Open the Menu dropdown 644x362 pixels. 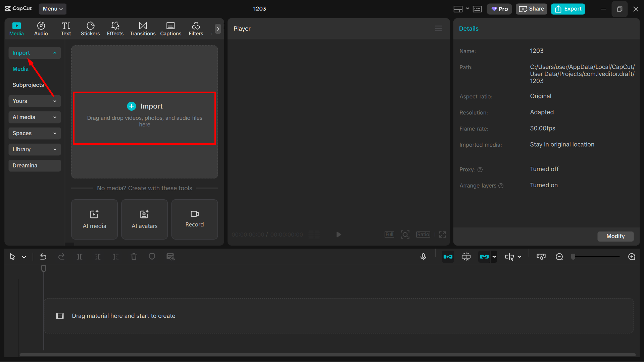click(52, 9)
